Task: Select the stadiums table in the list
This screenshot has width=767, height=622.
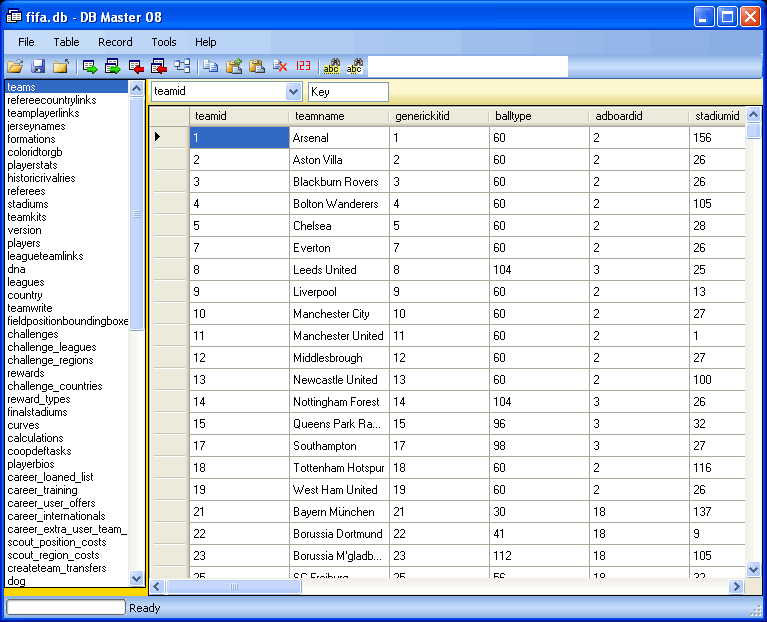Action: click(28, 204)
